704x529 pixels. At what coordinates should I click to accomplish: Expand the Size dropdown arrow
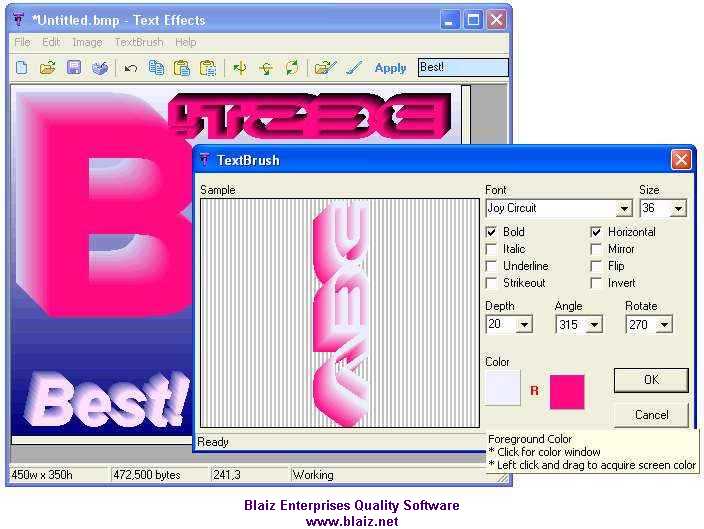(678, 208)
